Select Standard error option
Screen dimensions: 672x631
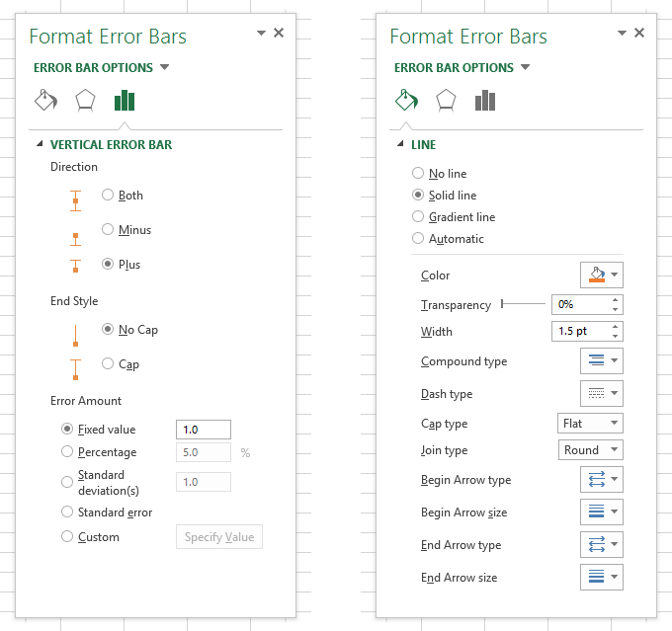(x=67, y=512)
